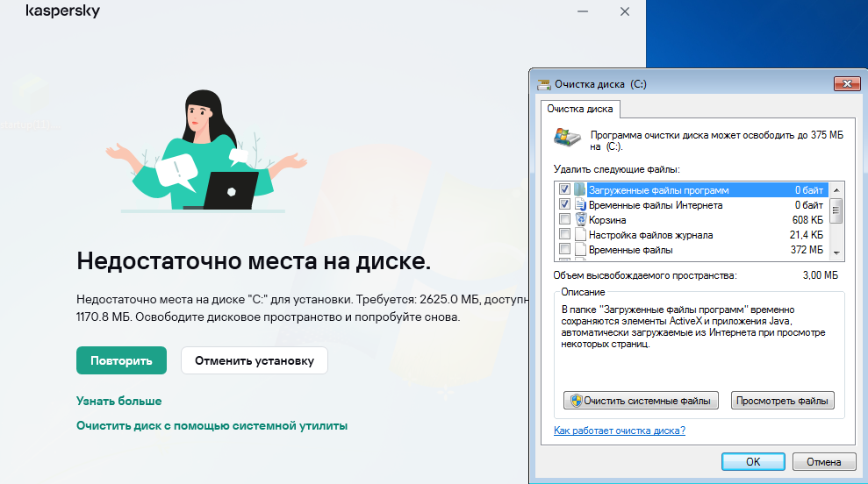Click the 372 МБ size value

(x=807, y=250)
